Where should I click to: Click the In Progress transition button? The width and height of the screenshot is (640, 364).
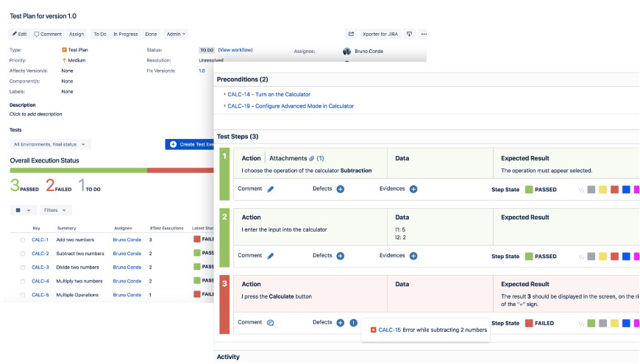tap(126, 35)
